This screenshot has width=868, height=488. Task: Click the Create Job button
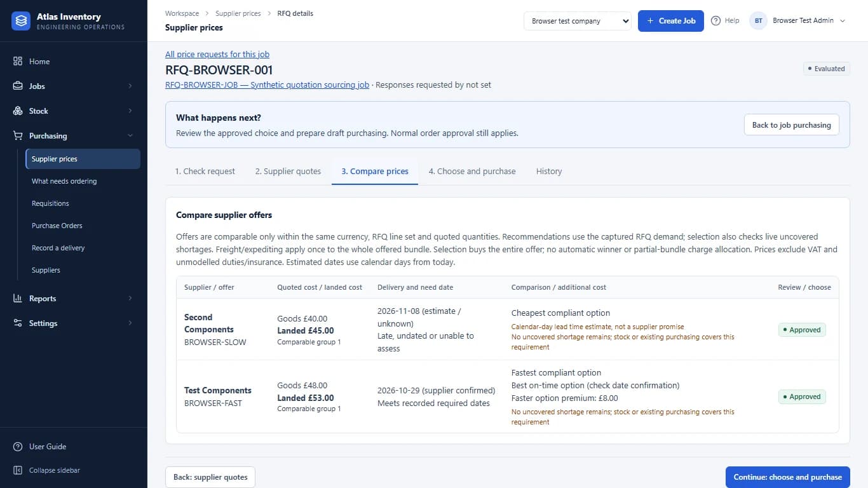coord(671,21)
